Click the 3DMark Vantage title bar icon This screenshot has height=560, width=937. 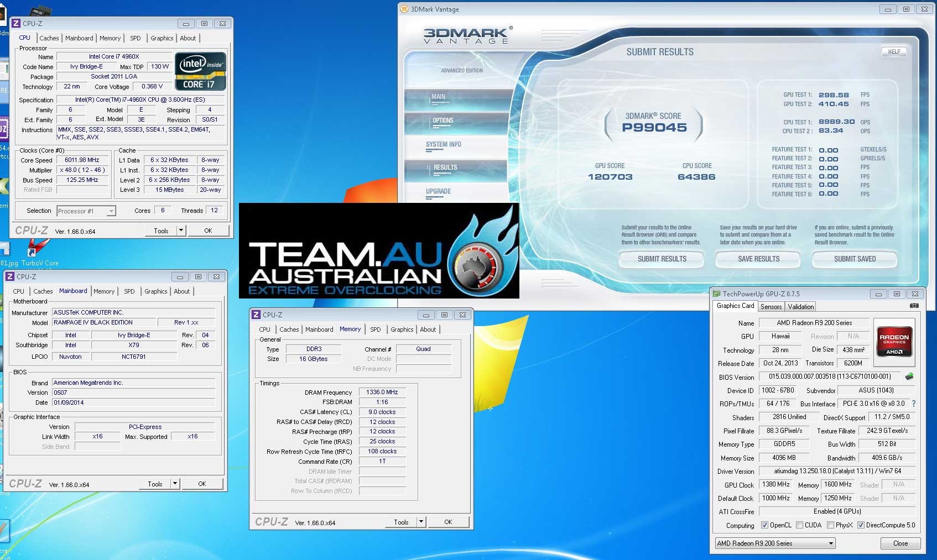(x=404, y=9)
